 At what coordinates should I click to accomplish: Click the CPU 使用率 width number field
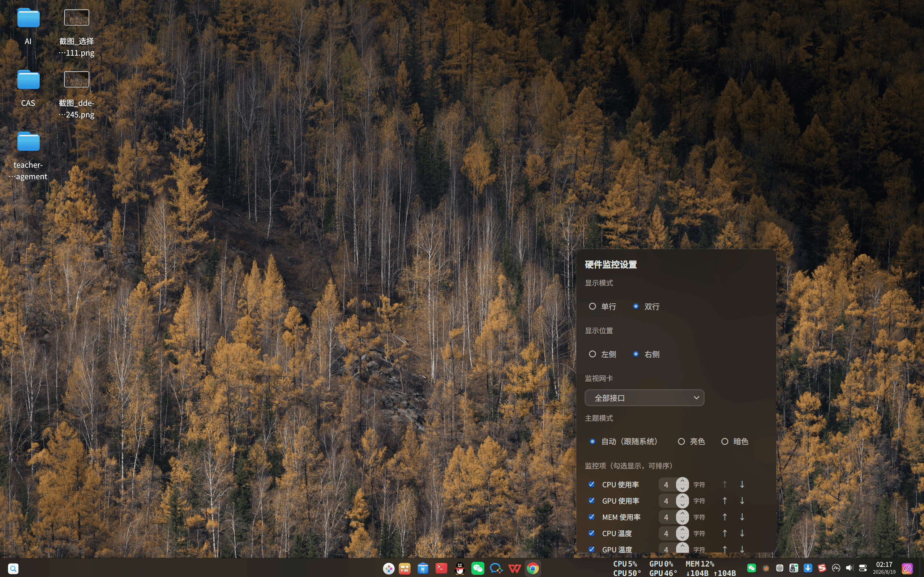pyautogui.click(x=667, y=485)
